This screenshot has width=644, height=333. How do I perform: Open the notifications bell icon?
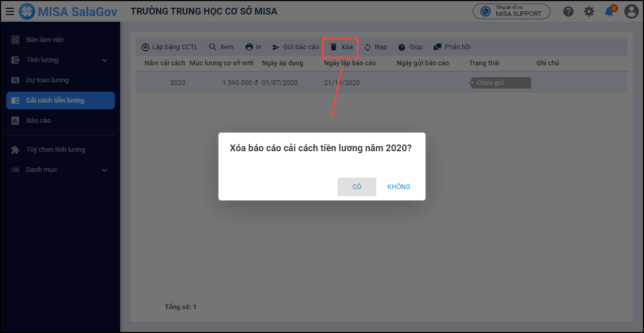(609, 11)
